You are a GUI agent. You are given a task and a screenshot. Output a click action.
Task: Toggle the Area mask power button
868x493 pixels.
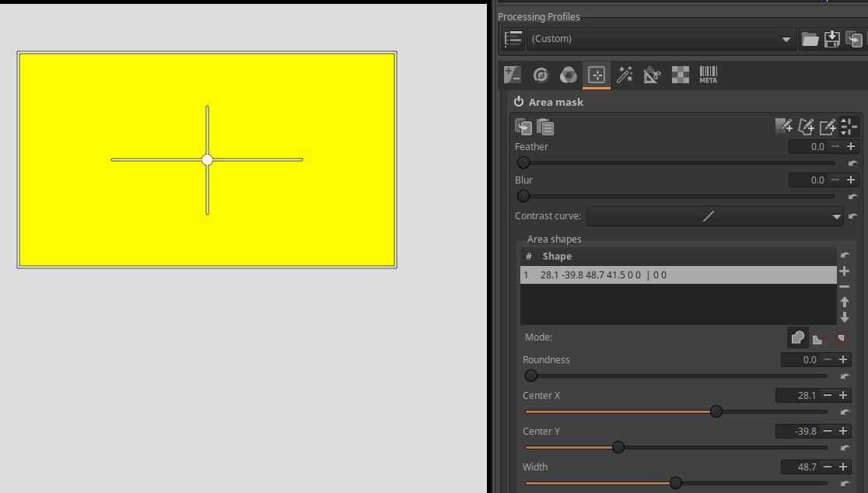click(x=519, y=102)
